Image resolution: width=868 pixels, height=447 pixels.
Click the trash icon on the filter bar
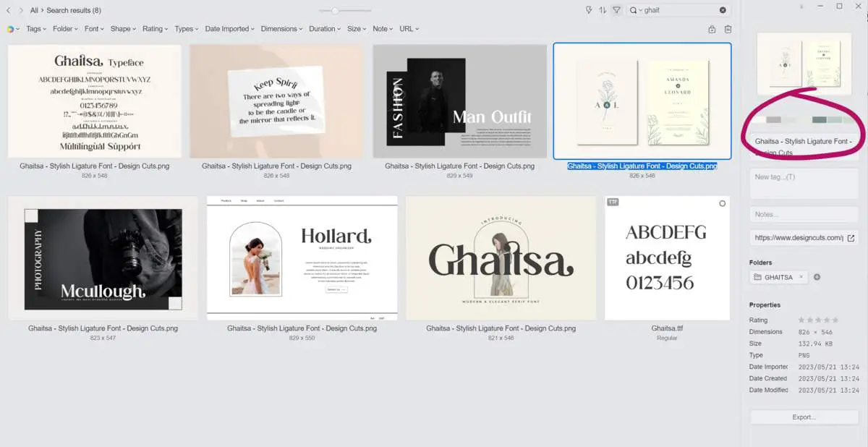click(x=728, y=29)
